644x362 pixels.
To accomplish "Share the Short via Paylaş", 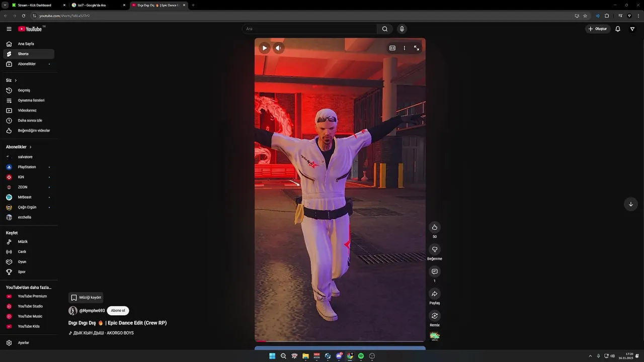I will (x=435, y=294).
